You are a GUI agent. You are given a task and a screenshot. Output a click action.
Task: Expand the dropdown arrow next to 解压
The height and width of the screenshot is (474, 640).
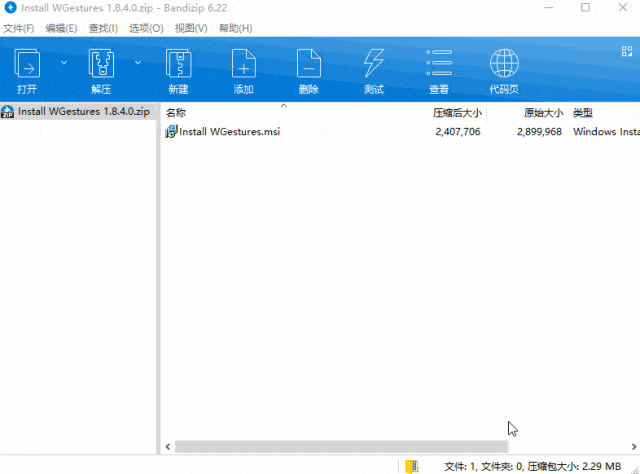138,63
